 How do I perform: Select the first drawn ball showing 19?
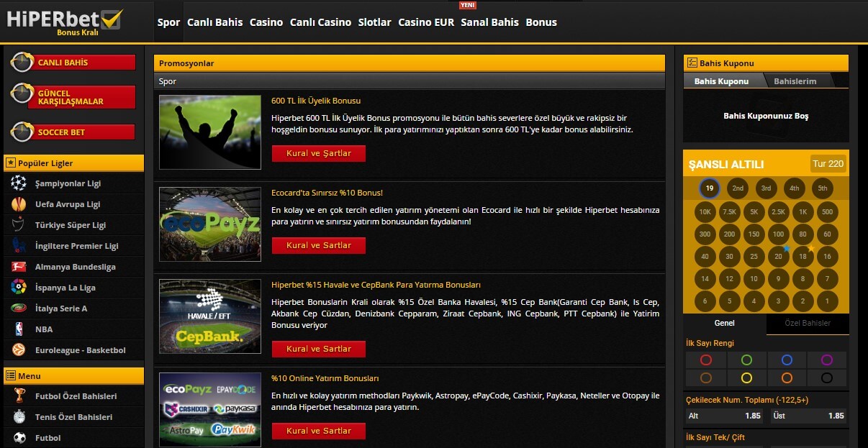coord(710,188)
